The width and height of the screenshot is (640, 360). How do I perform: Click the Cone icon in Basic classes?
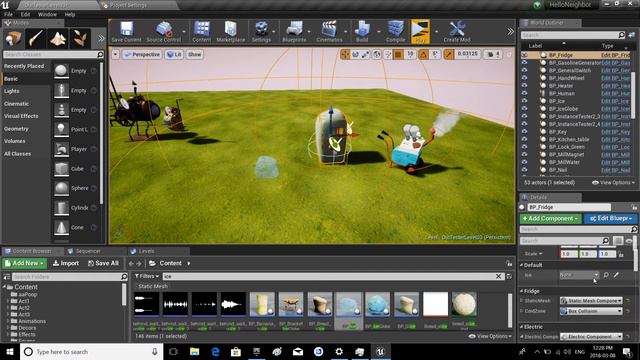click(61, 227)
